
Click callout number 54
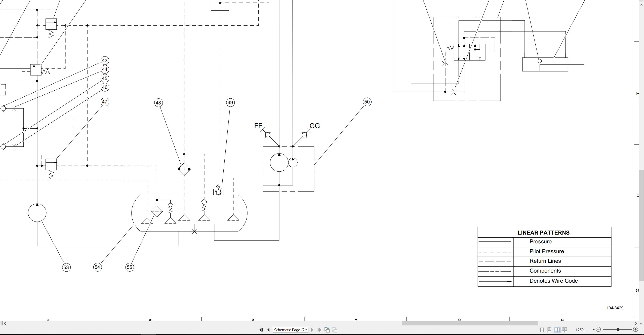(97, 267)
